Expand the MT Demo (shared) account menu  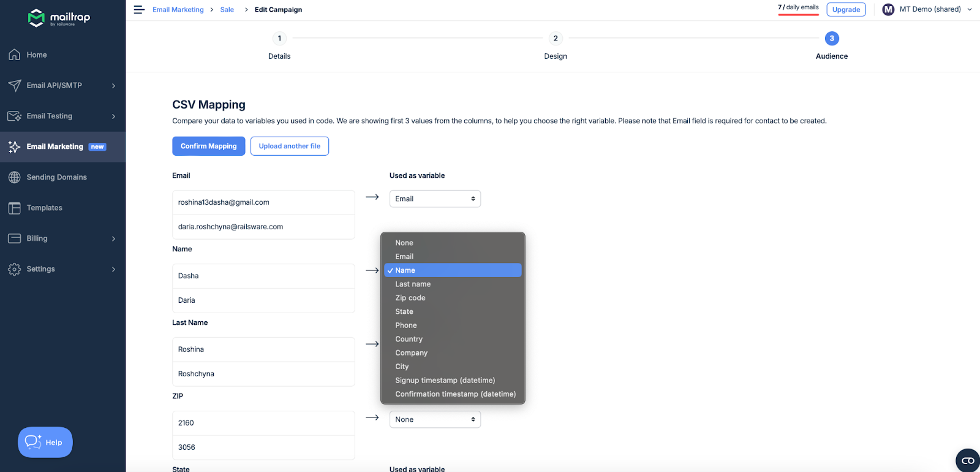pyautogui.click(x=927, y=9)
